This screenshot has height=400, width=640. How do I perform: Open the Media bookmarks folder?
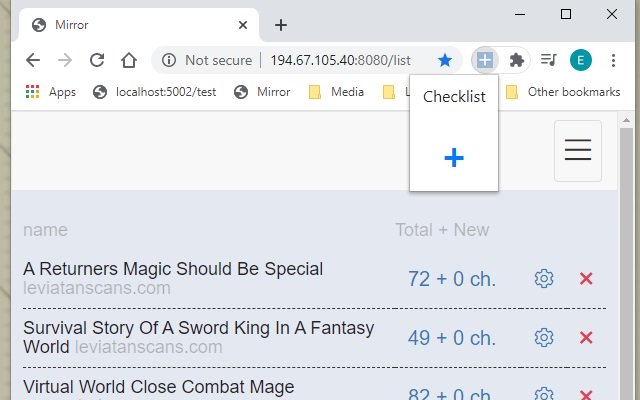(x=336, y=92)
